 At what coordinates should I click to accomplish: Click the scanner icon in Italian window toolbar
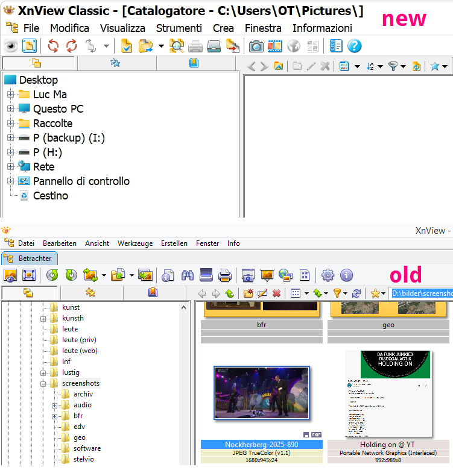click(x=214, y=46)
